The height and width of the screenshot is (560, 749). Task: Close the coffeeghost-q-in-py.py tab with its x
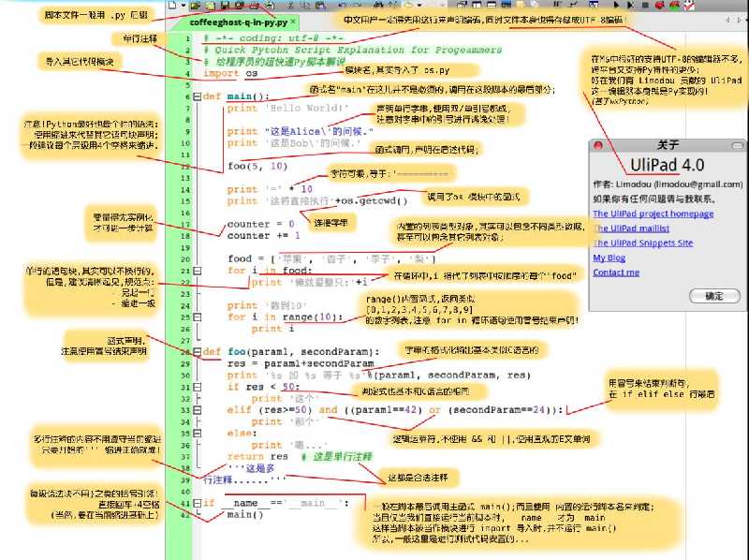[293, 21]
